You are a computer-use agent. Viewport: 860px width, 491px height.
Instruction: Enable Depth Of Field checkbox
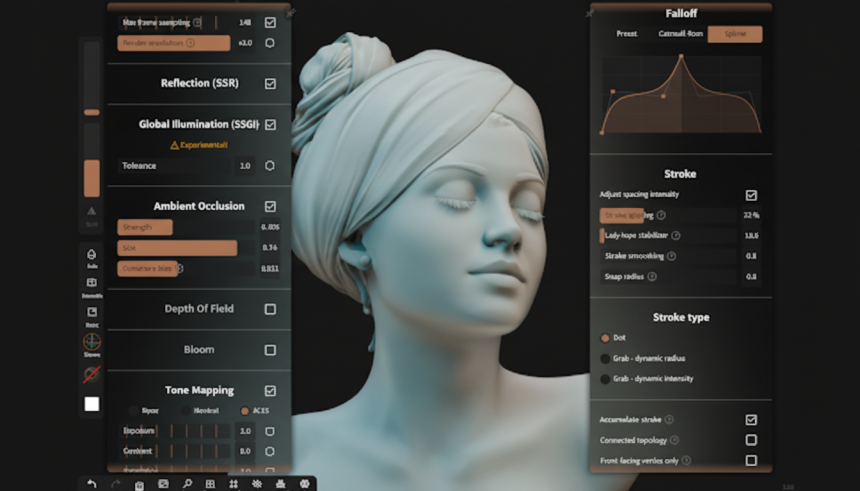pos(270,309)
